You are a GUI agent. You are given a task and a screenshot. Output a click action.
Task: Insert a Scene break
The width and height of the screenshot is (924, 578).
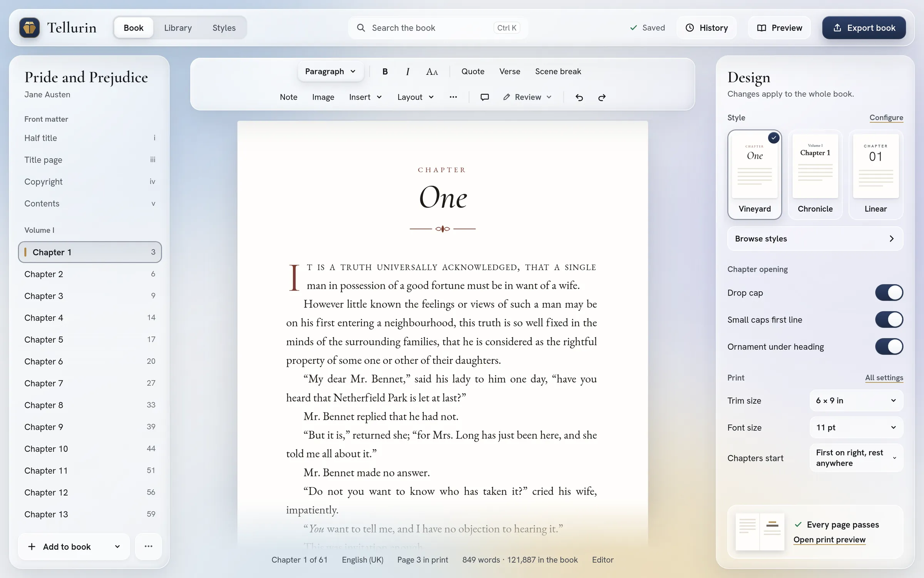(x=558, y=72)
